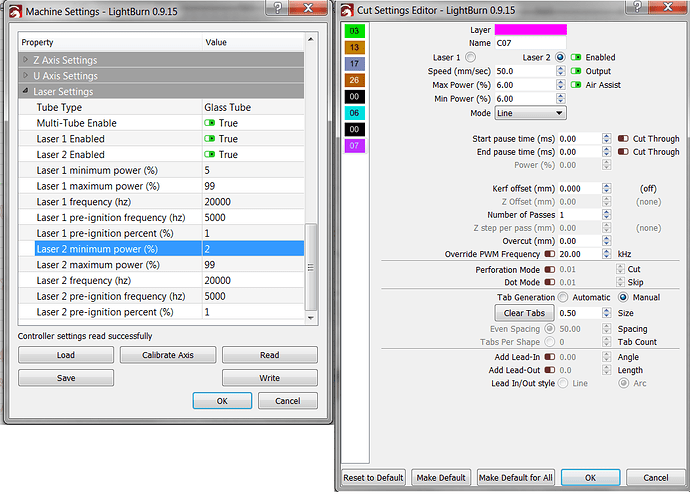Expand the U Axis Settings group
The height and width of the screenshot is (498, 690).
click(x=26, y=75)
